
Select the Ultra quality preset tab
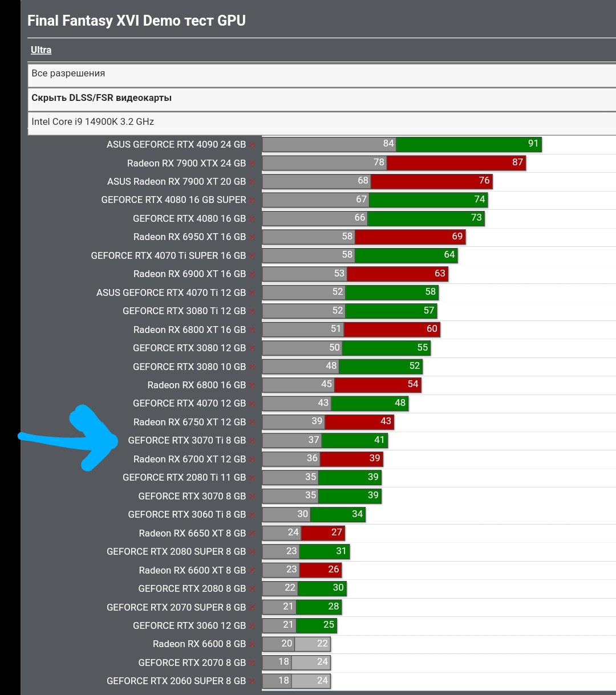point(41,50)
